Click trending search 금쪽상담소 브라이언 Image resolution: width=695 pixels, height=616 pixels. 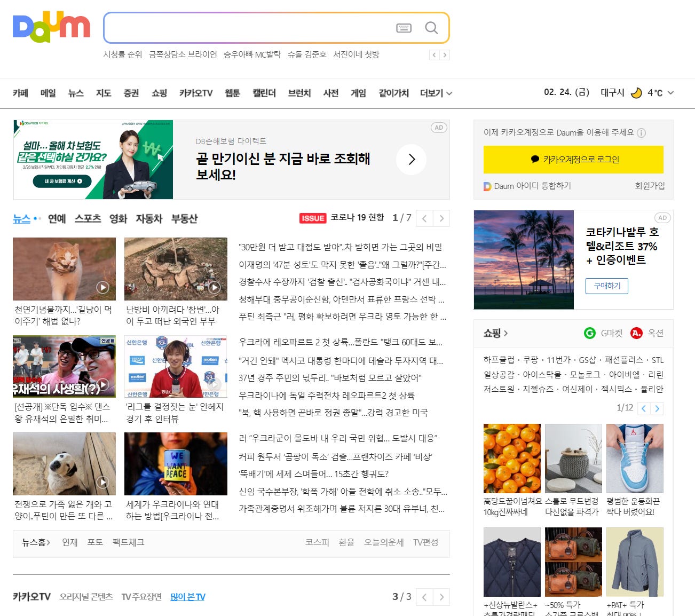pyautogui.click(x=183, y=54)
